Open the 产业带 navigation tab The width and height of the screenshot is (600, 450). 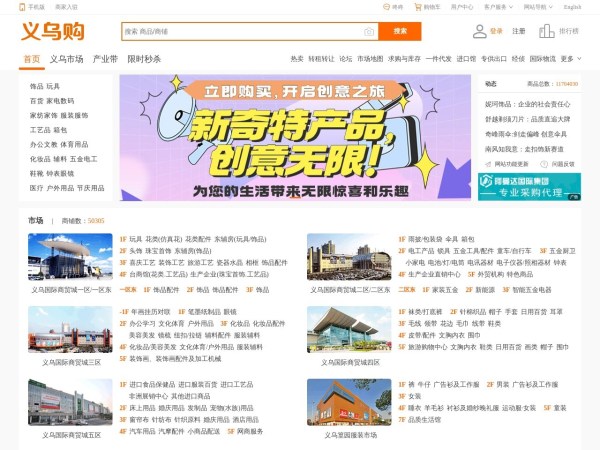pos(105,59)
